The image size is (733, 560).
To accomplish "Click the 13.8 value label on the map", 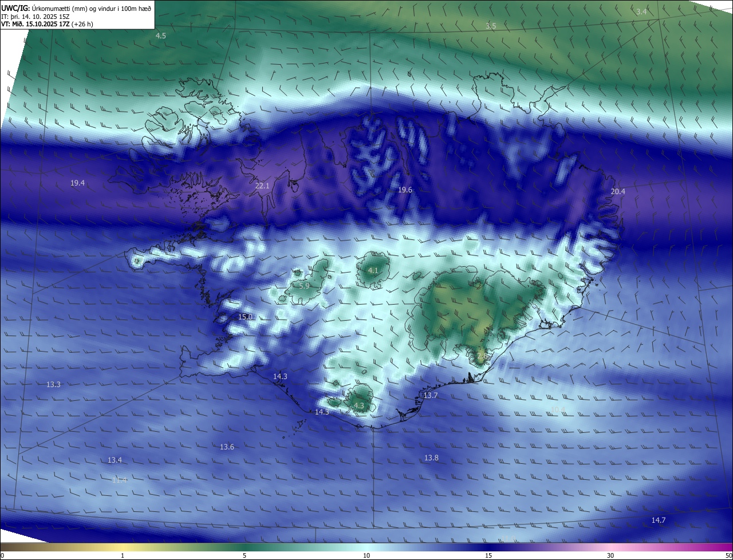I will (431, 458).
